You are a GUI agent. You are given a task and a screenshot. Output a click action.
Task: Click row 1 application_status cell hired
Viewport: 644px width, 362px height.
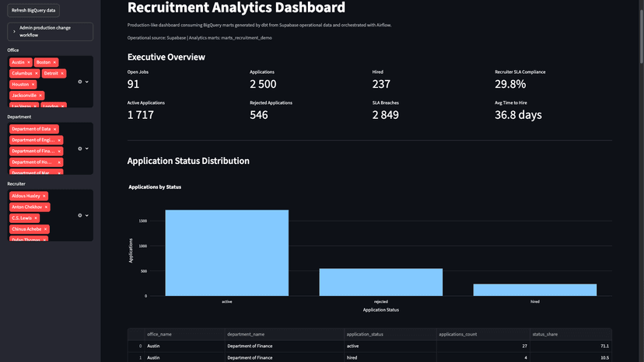point(390,357)
